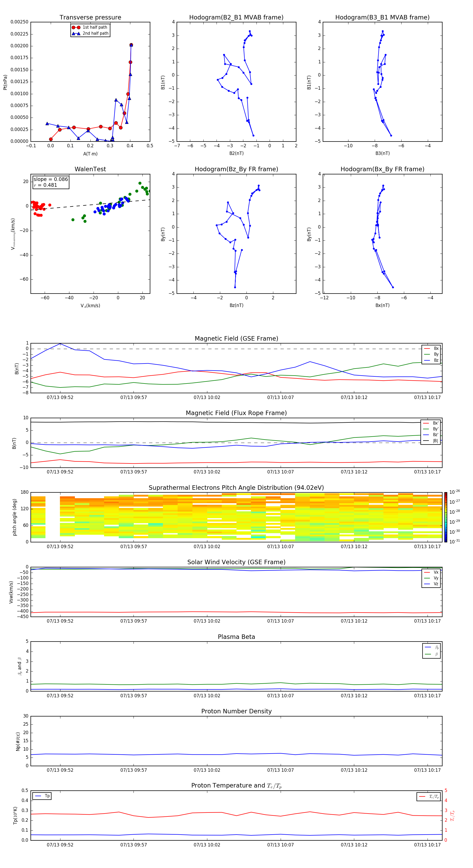Click 'Tp(10^6K)' y-axis label

[15, 815]
